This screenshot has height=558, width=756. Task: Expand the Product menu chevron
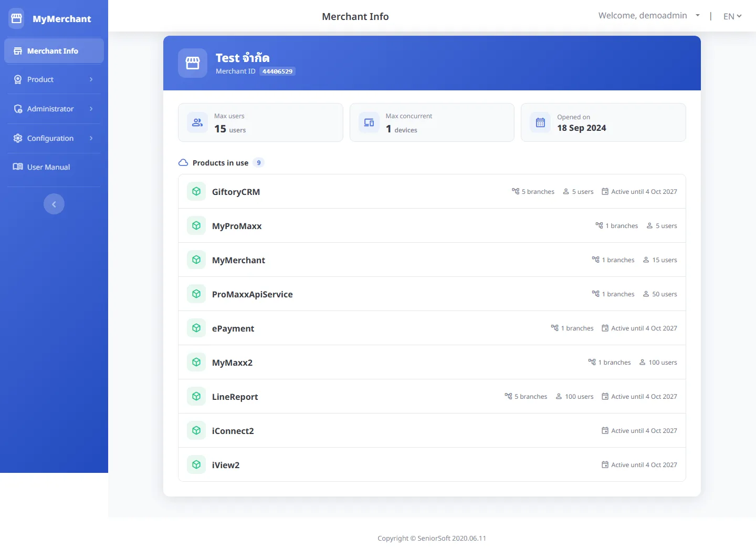[91, 79]
